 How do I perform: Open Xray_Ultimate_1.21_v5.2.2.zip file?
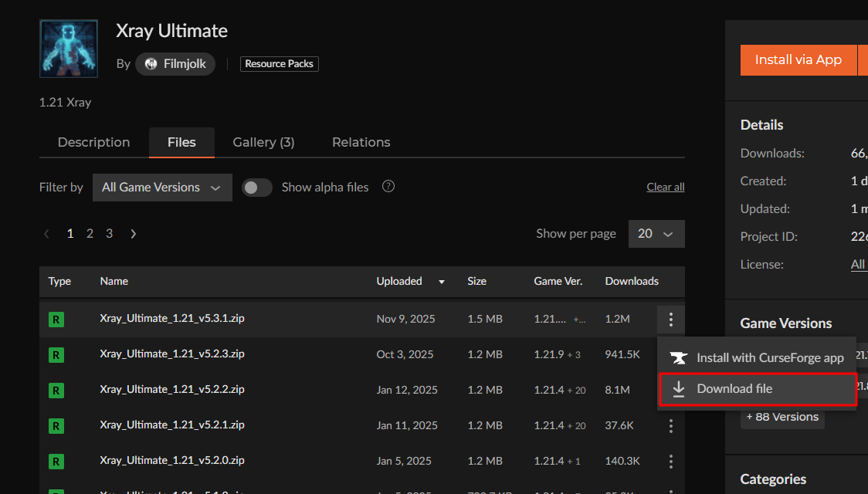coord(172,390)
